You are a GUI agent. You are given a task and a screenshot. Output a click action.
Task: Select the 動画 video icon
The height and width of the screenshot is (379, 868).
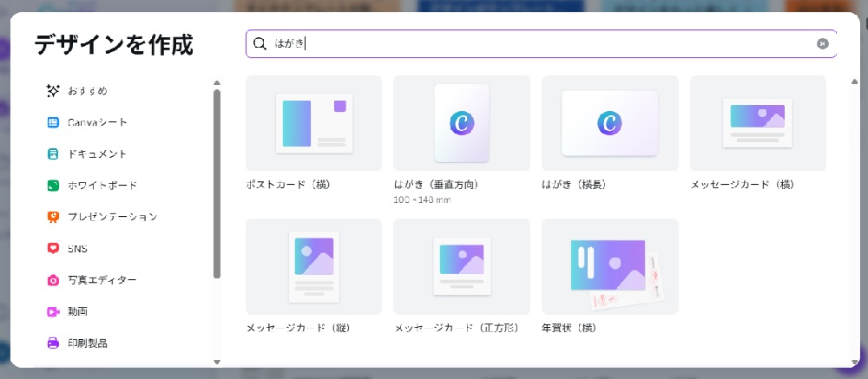click(53, 311)
